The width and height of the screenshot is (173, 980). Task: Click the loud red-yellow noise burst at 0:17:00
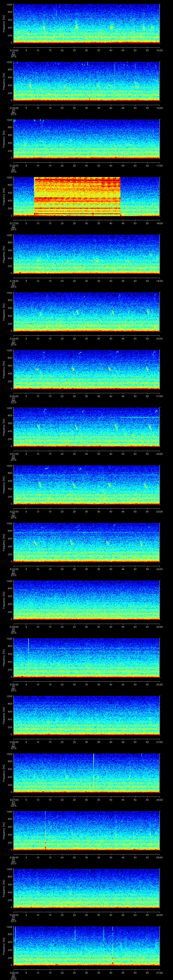point(78,197)
